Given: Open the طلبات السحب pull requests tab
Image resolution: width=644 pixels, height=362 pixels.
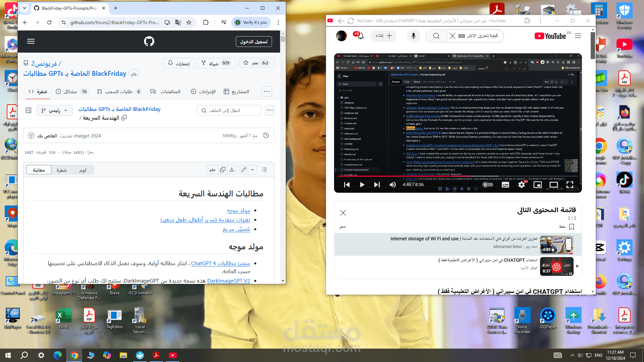Looking at the screenshot, I should click(x=119, y=92).
